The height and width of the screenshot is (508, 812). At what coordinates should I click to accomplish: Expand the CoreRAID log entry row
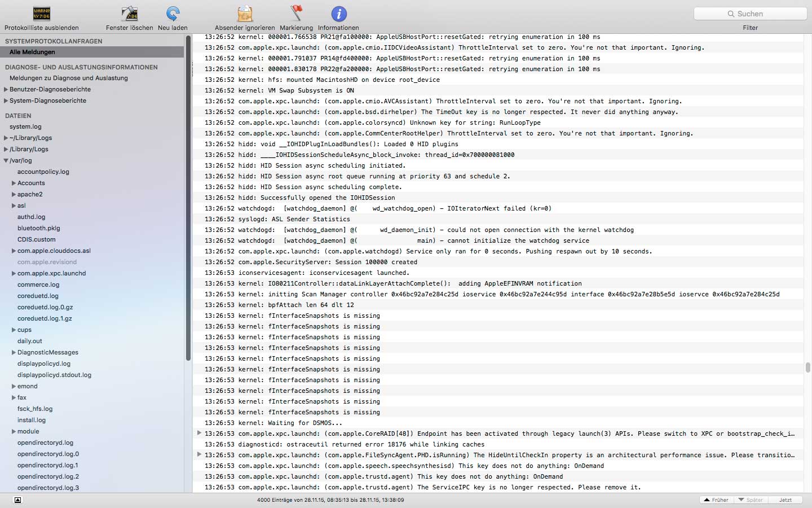199,433
